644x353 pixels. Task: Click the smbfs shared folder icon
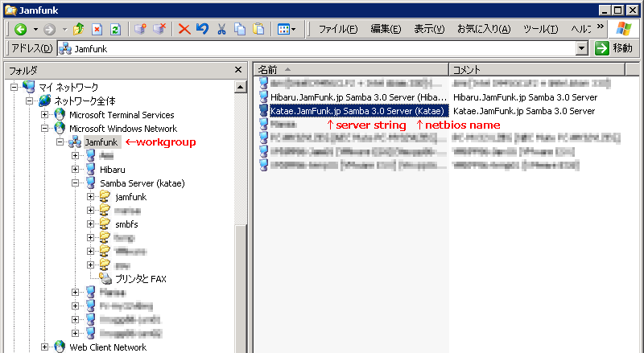coord(105,224)
